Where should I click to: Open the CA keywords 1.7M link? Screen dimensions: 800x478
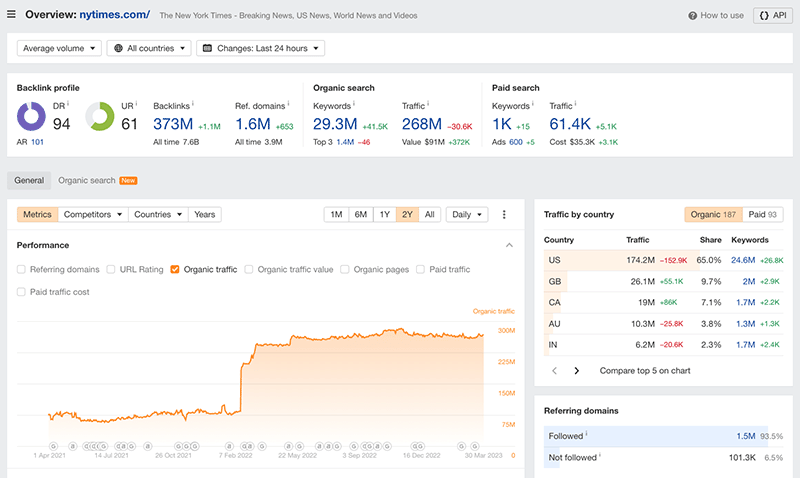745,303
